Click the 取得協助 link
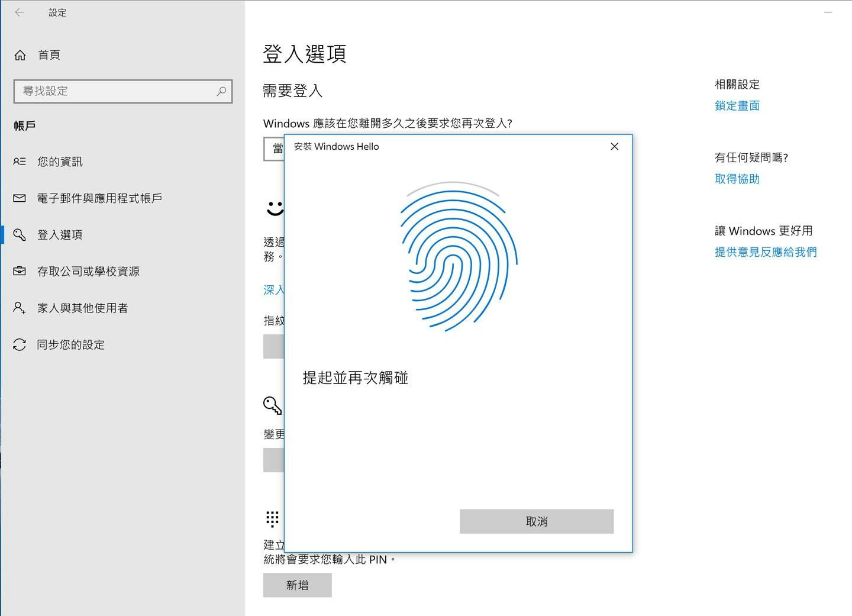 [737, 179]
